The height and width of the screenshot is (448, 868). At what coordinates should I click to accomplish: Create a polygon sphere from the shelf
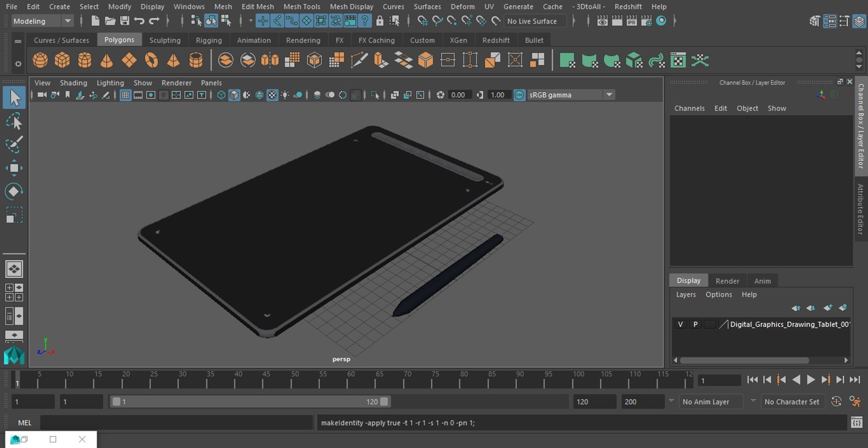pos(40,60)
